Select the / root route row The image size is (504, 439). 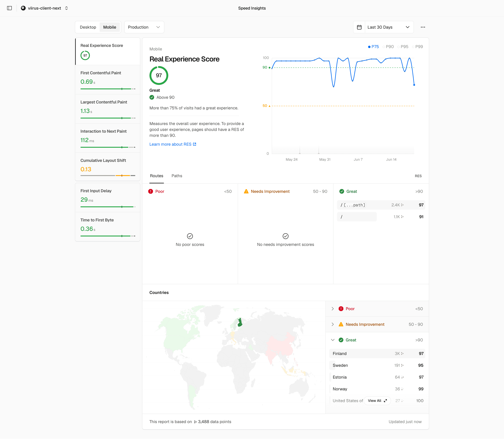(381, 217)
